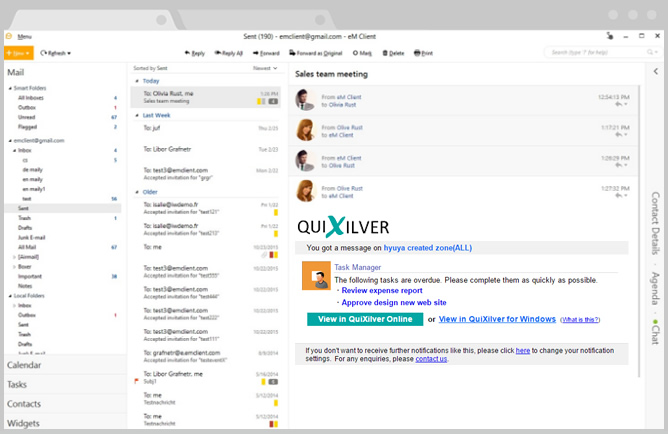Screen dimensions: 668x434
Task: Open the Important folder
Action: coord(30,276)
